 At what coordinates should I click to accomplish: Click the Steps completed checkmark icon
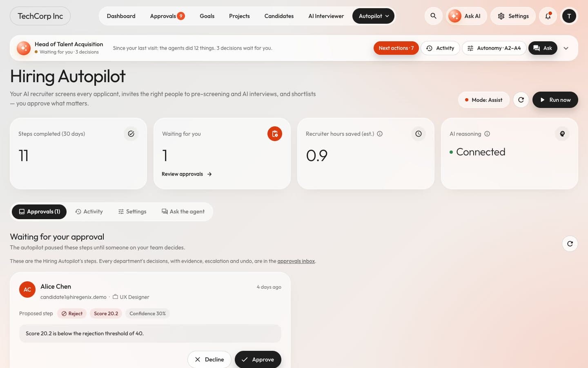point(131,134)
